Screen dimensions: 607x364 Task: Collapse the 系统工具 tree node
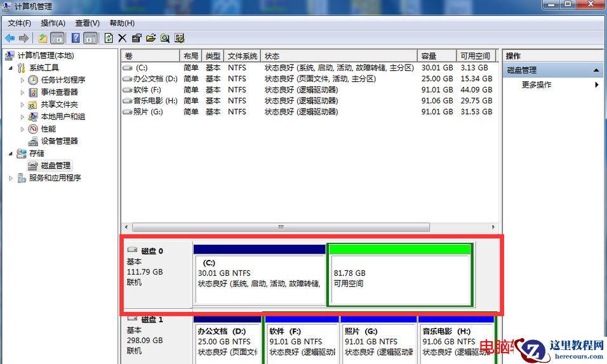click(11, 68)
